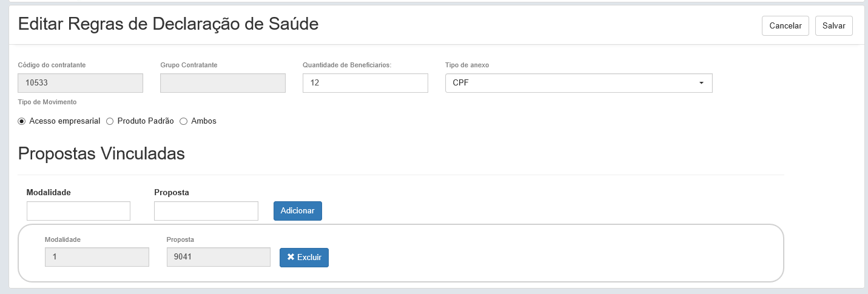Click the Grupo Contratante disabled field

click(x=223, y=83)
